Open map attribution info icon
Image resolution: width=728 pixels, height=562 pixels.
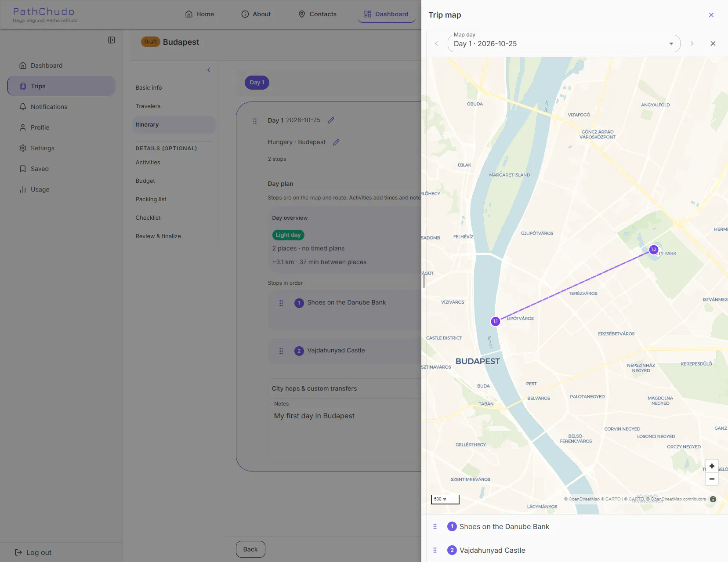tap(713, 499)
